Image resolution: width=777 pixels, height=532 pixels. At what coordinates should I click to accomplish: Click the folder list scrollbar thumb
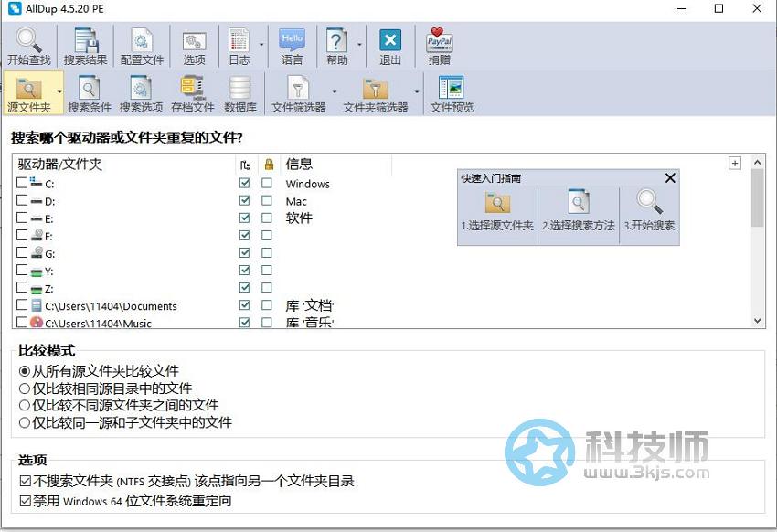(757, 197)
